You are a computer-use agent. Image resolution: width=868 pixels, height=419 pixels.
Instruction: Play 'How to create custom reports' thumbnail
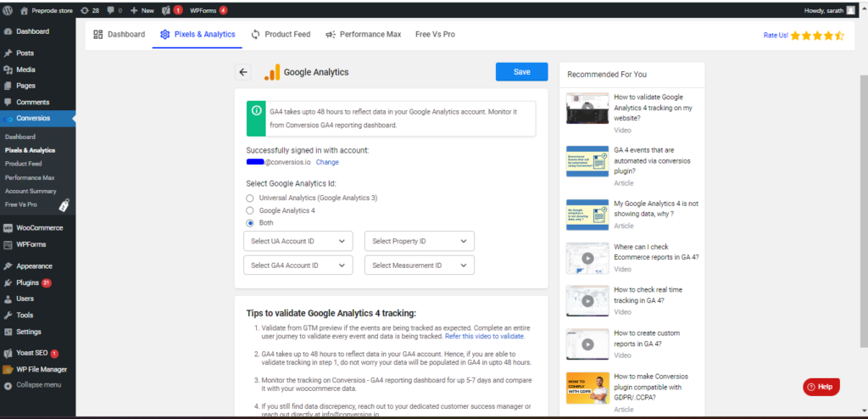point(587,344)
